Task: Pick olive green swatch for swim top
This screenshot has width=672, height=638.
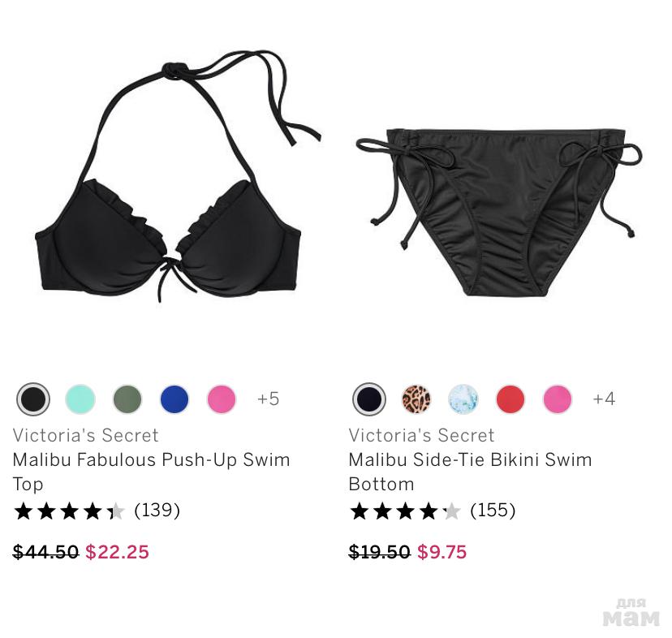Action: [127, 399]
